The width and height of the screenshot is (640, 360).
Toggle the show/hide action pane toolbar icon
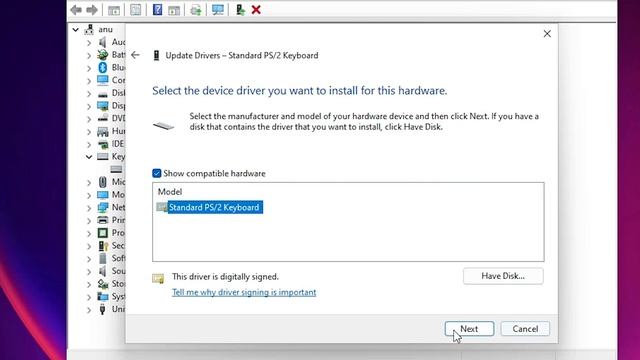tap(174, 10)
